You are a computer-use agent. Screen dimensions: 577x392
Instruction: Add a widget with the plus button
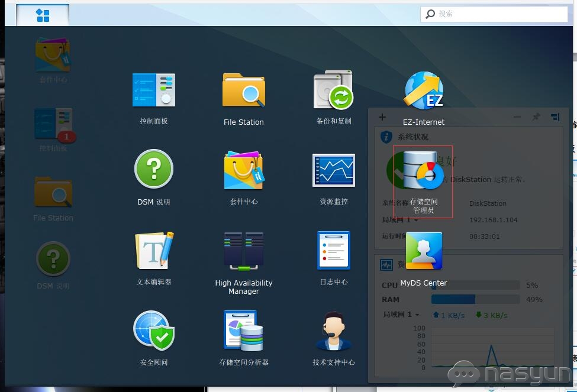[382, 117]
